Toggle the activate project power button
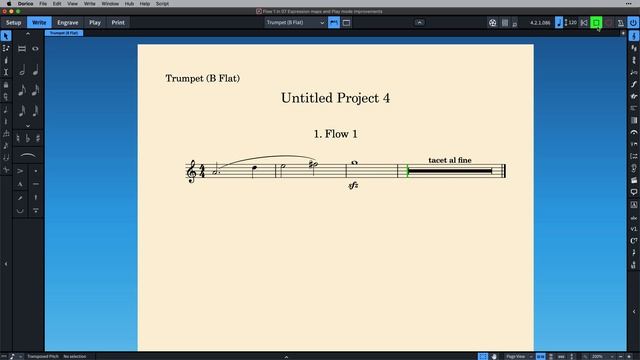The image size is (640, 360). [633, 22]
